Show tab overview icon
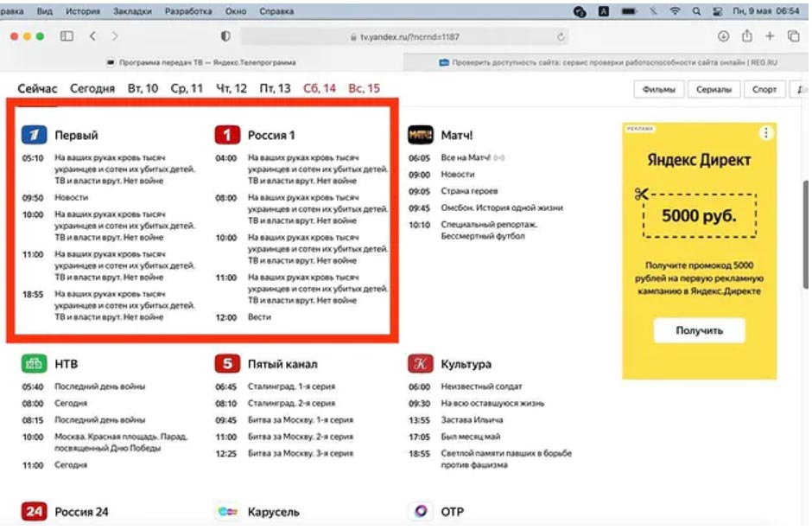Image resolution: width=812 pixels, height=530 pixels. point(793,35)
